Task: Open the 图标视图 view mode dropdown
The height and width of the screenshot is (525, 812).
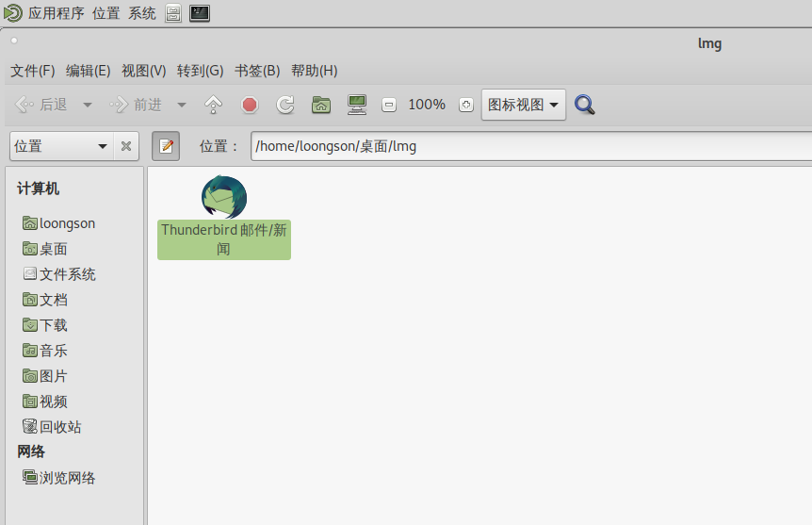Action: pos(524,105)
